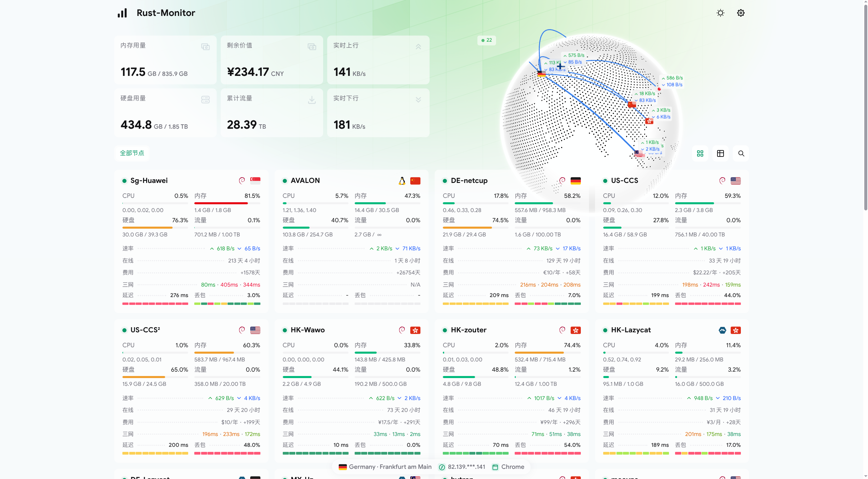Screen dimensions: 868x479
Task: Switch to grid card view
Action: pyautogui.click(x=700, y=153)
